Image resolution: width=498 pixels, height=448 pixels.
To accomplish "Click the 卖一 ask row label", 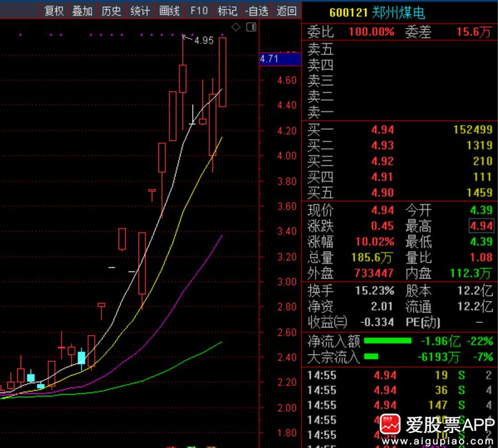I will coord(320,112).
